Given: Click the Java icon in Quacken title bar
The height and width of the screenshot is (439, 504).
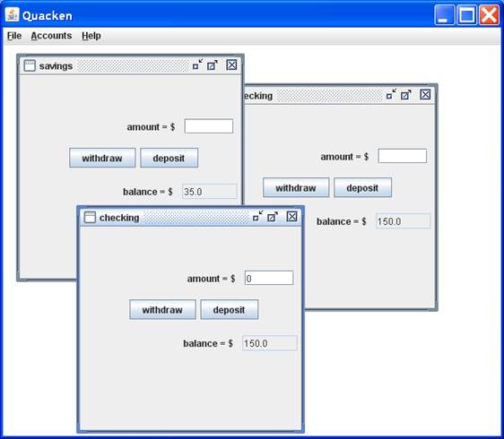Looking at the screenshot, I should [13, 15].
